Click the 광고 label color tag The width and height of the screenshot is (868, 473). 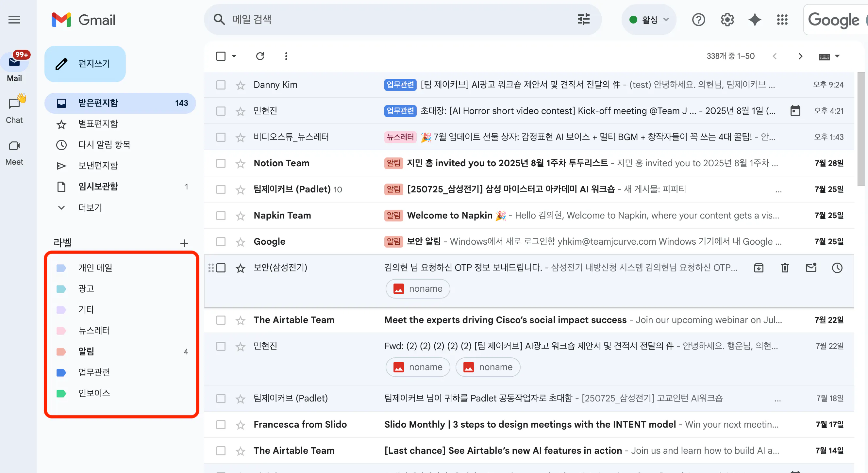[x=61, y=289]
